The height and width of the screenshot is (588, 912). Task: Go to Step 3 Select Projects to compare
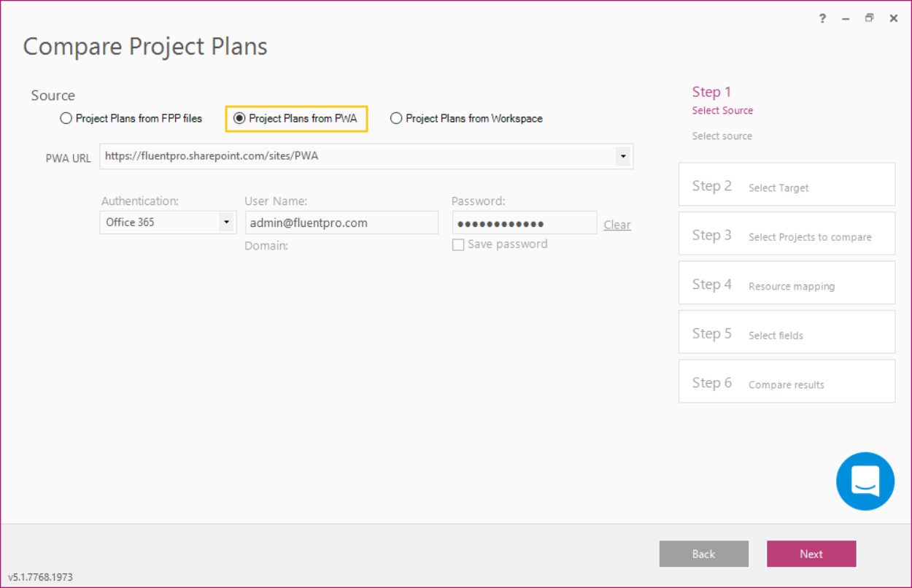pyautogui.click(x=787, y=233)
